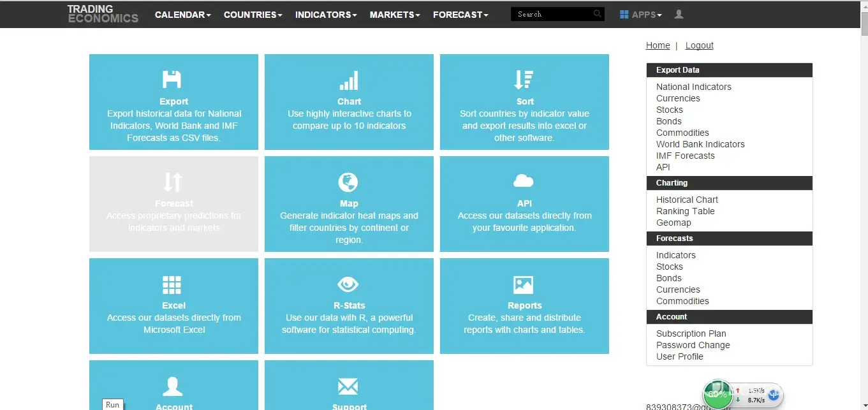
Task: Click the page vertical scrollbar thumb
Action: (x=864, y=24)
